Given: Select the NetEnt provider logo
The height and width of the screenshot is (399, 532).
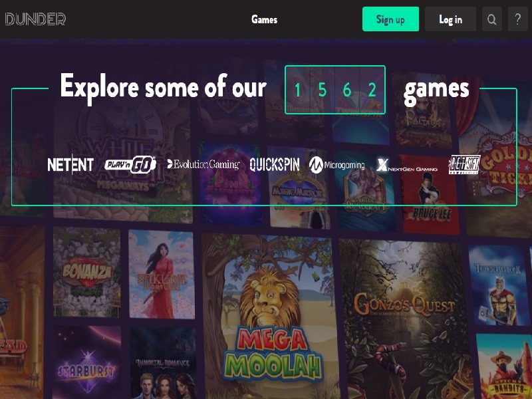Looking at the screenshot, I should (70, 164).
